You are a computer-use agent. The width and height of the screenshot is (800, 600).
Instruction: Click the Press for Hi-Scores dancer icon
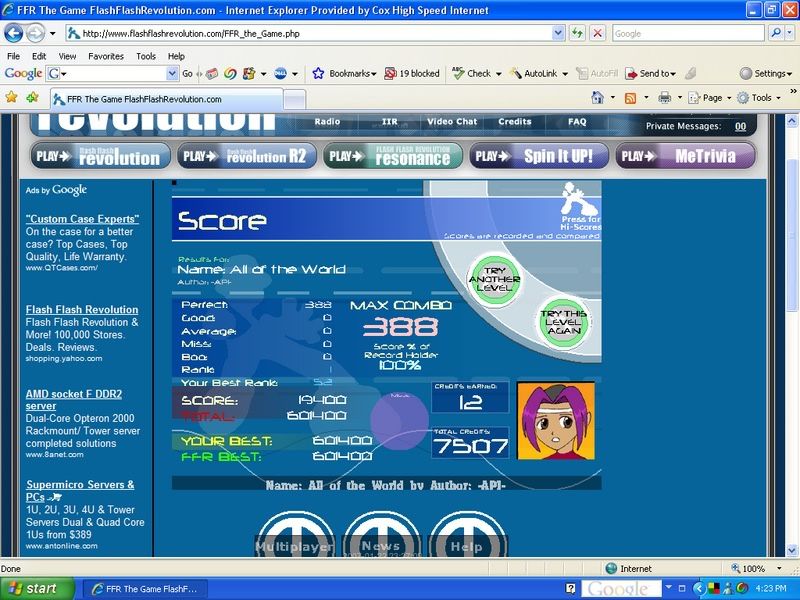click(x=580, y=200)
